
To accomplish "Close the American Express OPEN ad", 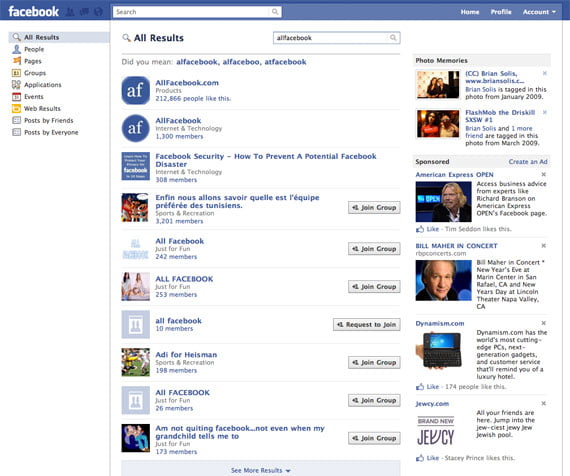I will [x=543, y=175].
